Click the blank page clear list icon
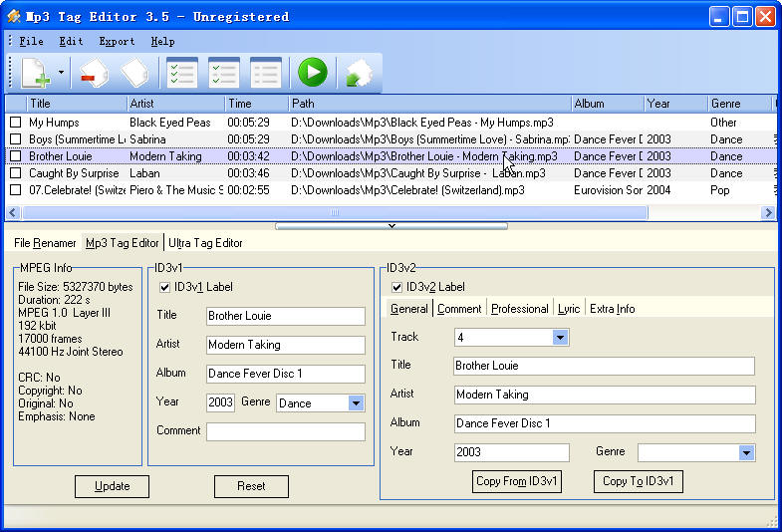This screenshot has height=532, width=782. click(x=135, y=74)
